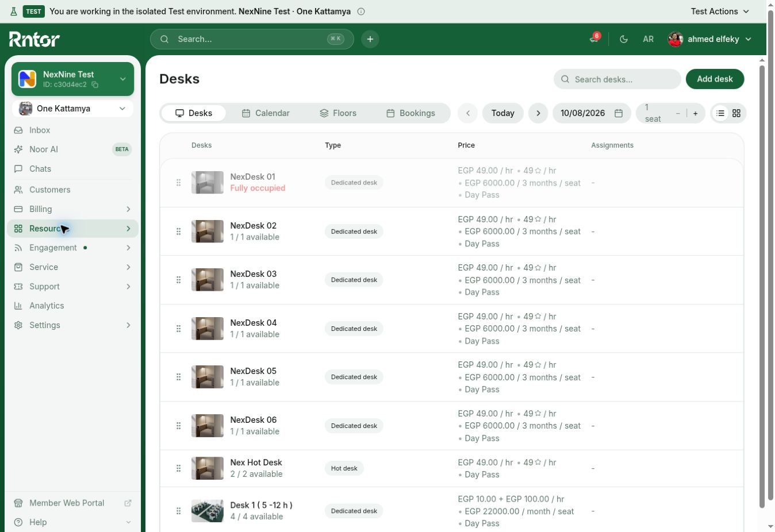The image size is (775, 532).
Task: Switch to the Floors tab
Action: [x=338, y=113]
